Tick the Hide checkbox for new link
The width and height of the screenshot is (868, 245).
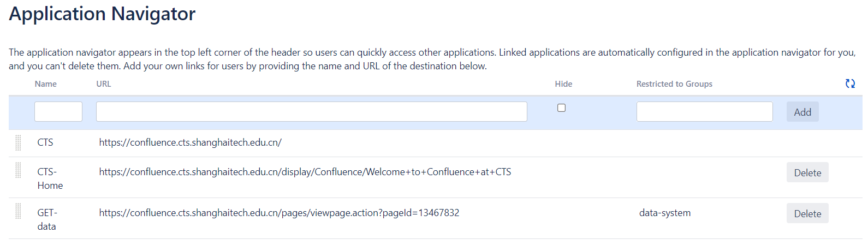click(561, 108)
